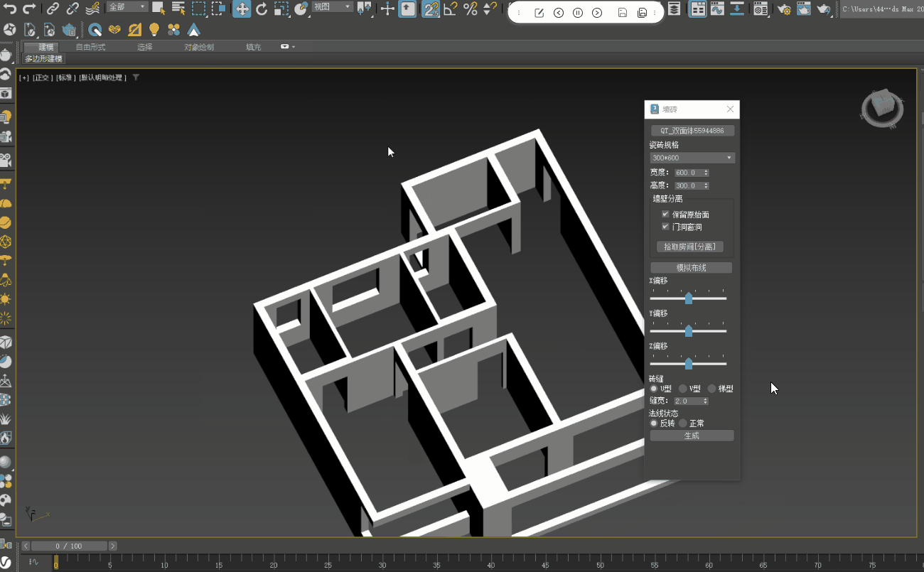Screen dimensions: 924x572
Task: Open the 多边形建模 panel label
Action: 43,59
